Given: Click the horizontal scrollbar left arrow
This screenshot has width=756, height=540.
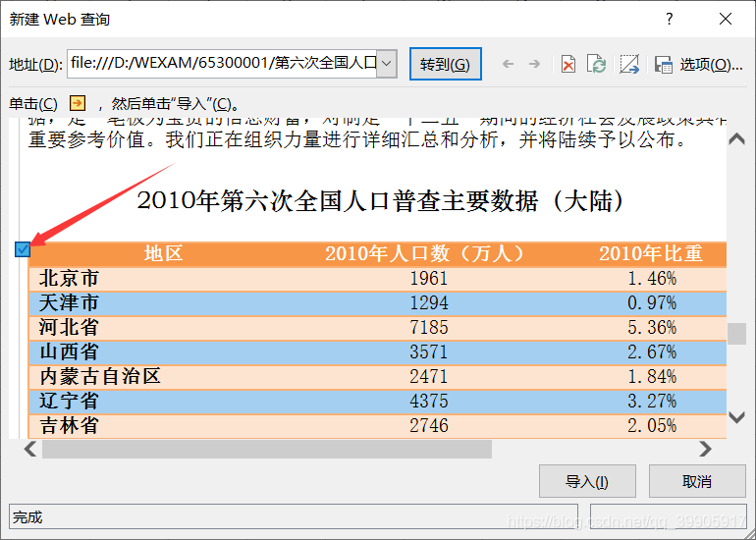Looking at the screenshot, I should (30, 449).
